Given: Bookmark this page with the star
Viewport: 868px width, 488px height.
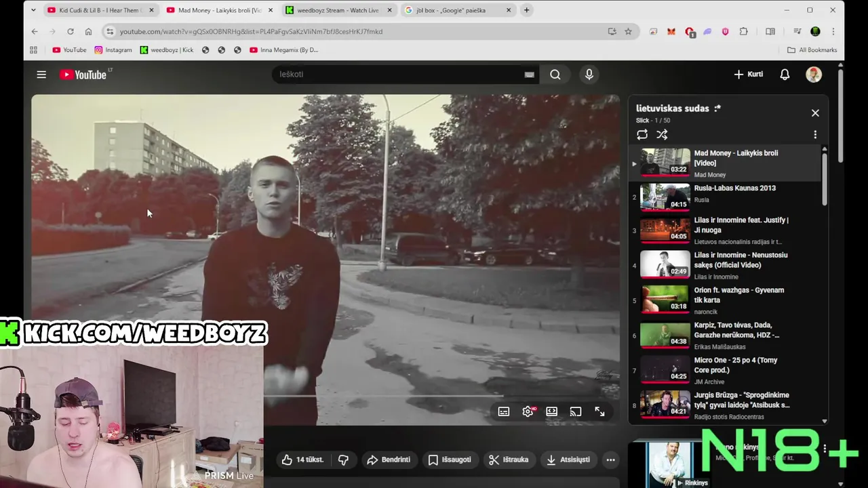Looking at the screenshot, I should click(629, 31).
